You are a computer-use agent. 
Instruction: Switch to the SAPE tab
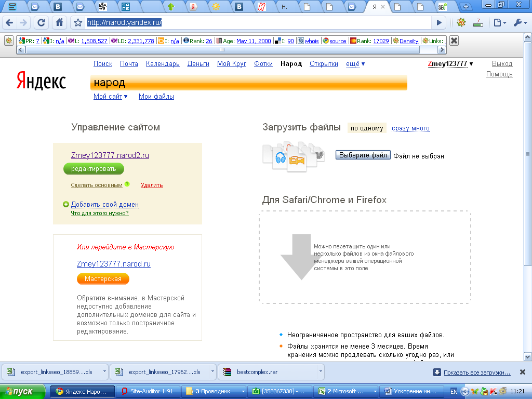point(126,6)
